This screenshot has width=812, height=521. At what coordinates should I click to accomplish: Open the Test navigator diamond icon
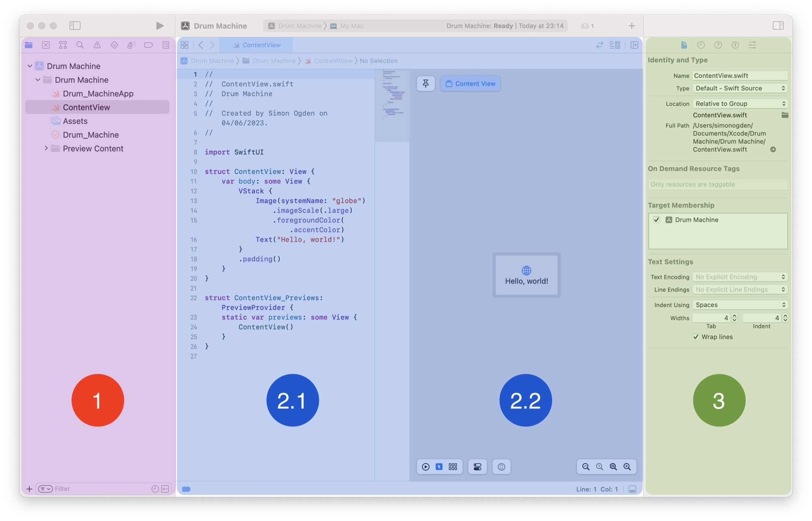(x=114, y=45)
